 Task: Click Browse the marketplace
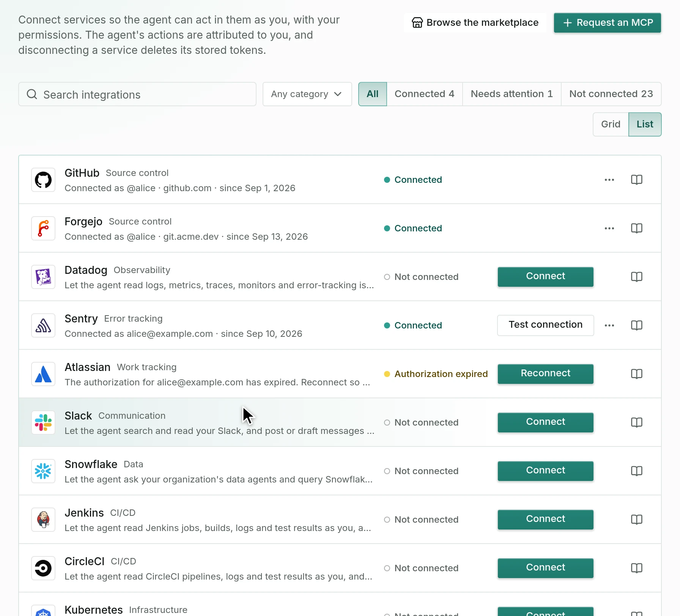point(475,23)
